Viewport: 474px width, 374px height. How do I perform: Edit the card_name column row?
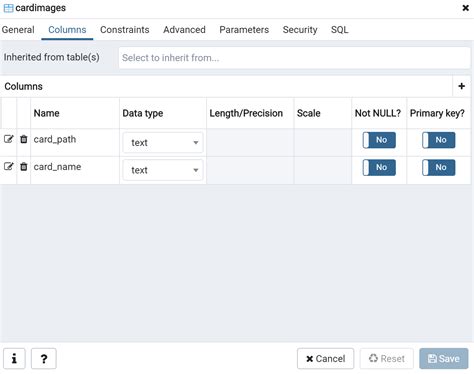(x=8, y=166)
